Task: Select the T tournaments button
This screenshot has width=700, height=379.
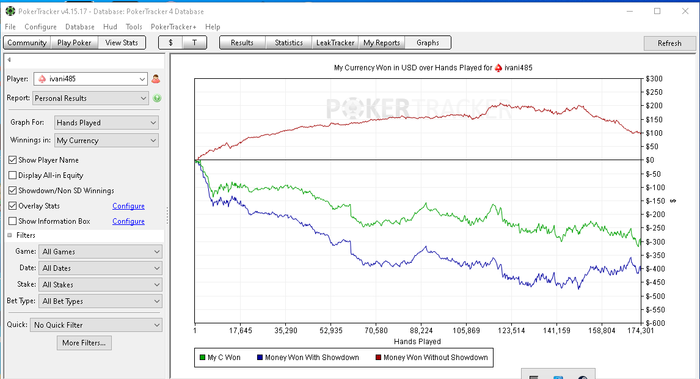Action: coord(194,43)
